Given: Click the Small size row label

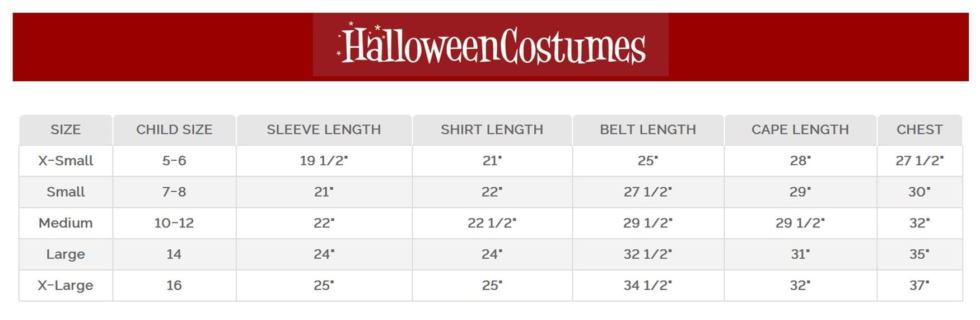Looking at the screenshot, I should 66,192.
